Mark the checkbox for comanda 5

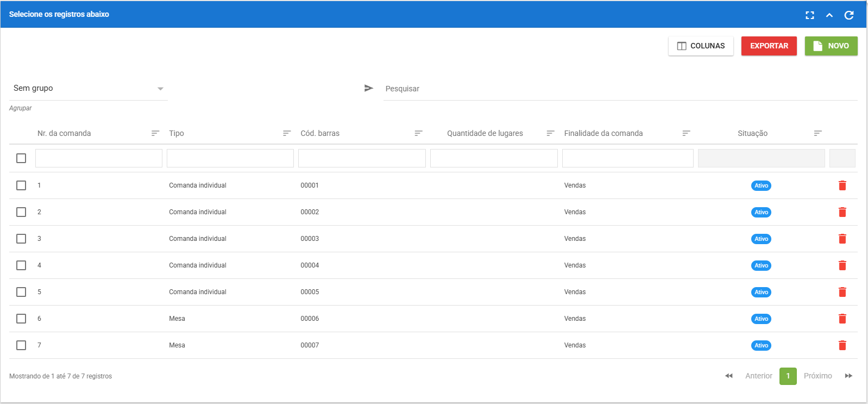21,292
